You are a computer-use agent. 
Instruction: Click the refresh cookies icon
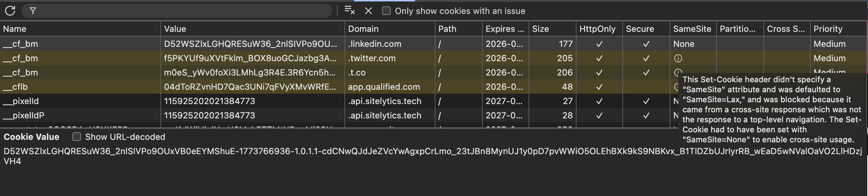click(x=10, y=11)
